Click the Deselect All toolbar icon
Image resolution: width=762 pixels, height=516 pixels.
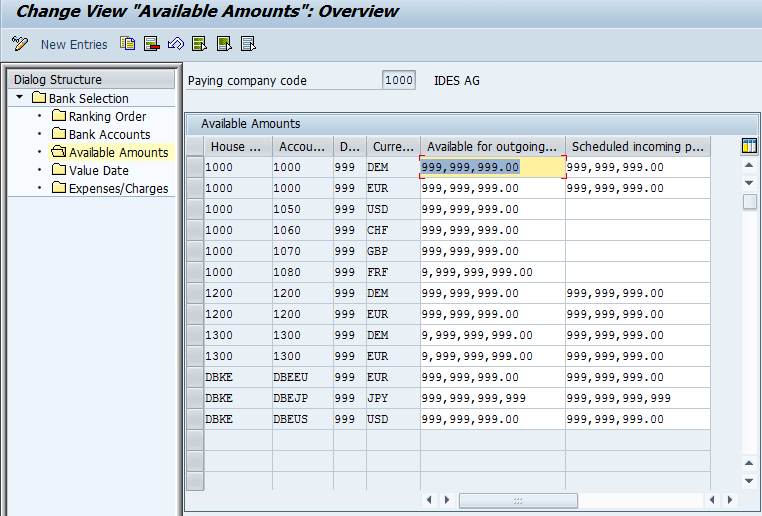pyautogui.click(x=248, y=44)
